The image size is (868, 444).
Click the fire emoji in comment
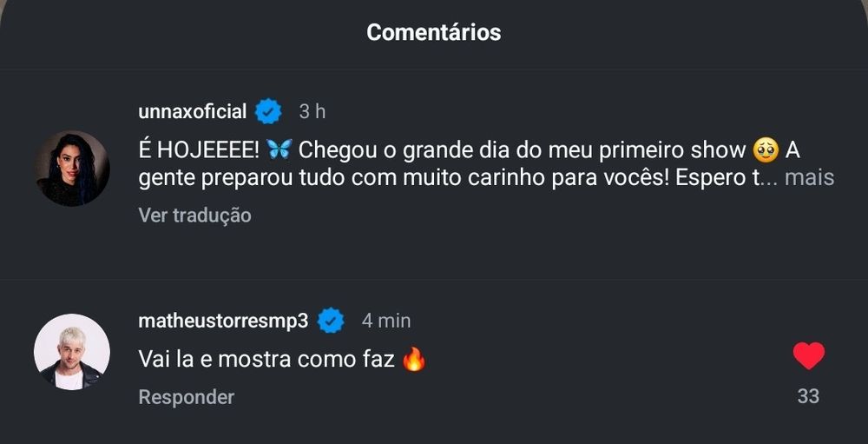point(414,359)
